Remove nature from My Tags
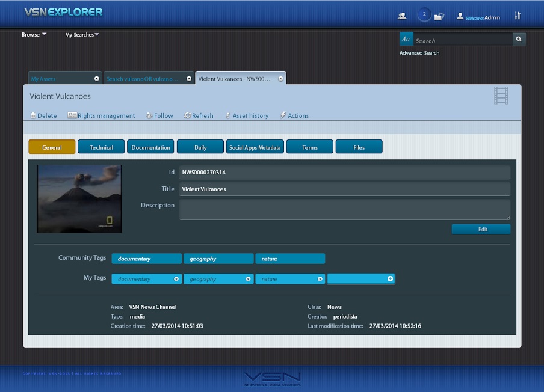 (x=320, y=279)
